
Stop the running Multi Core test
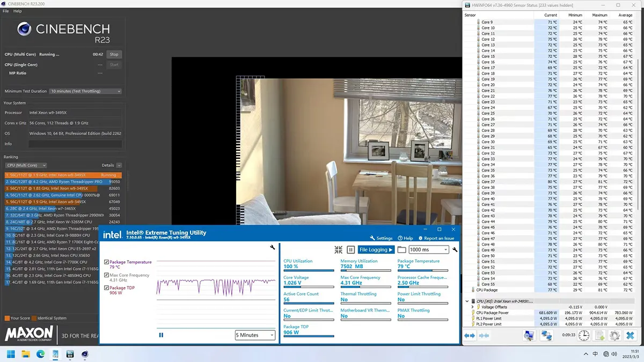[114, 54]
